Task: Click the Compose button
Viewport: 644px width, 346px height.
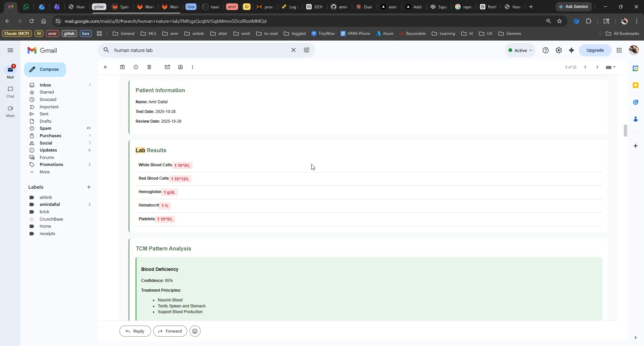Action: pos(45,69)
